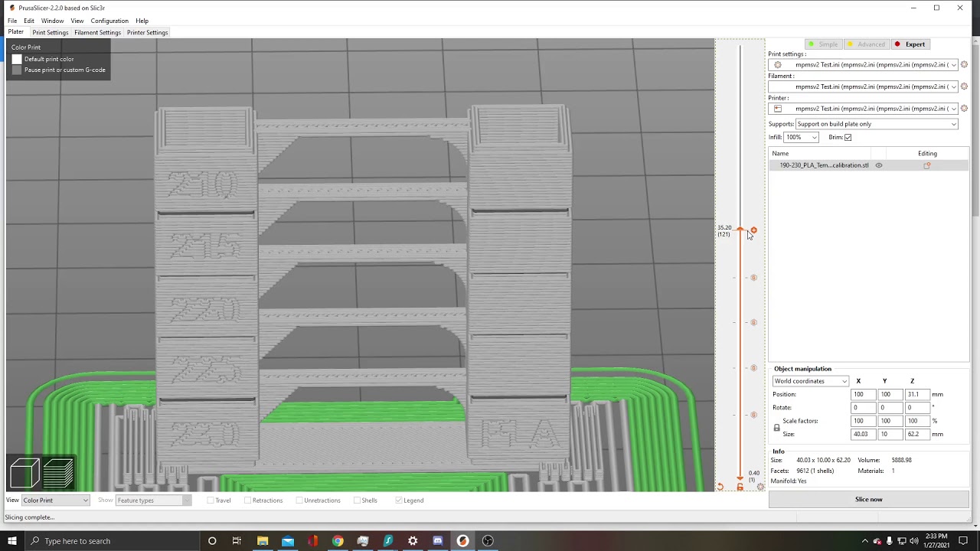Enable Unretractions checkbox
The height and width of the screenshot is (551, 980).
click(299, 500)
